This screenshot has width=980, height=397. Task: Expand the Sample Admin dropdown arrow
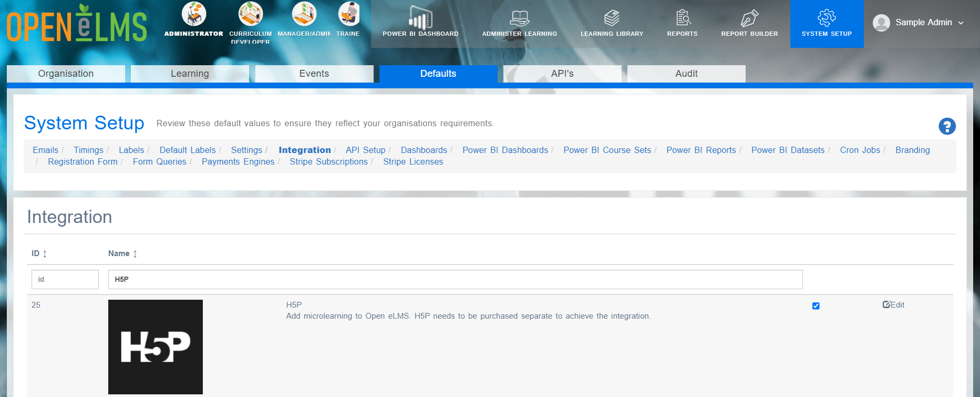point(961,23)
